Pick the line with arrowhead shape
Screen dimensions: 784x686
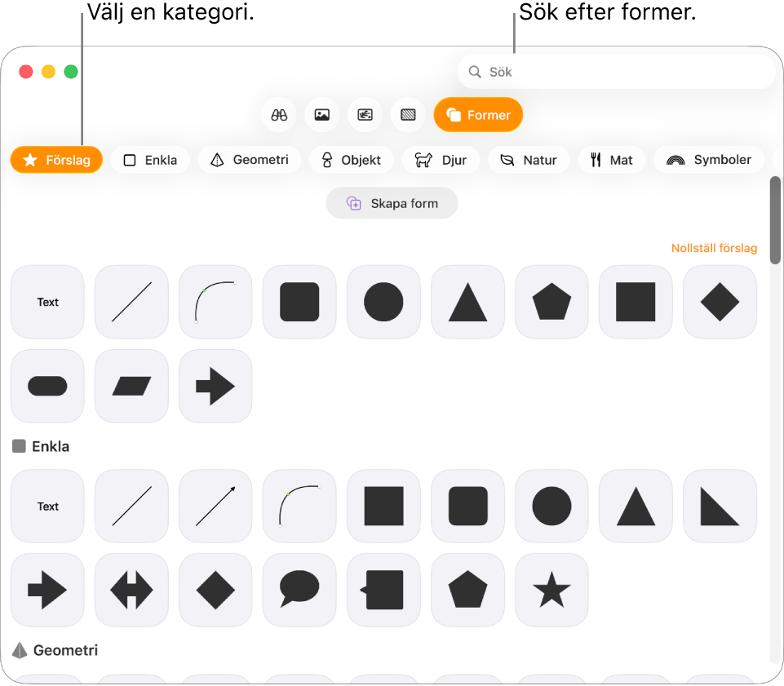(215, 506)
